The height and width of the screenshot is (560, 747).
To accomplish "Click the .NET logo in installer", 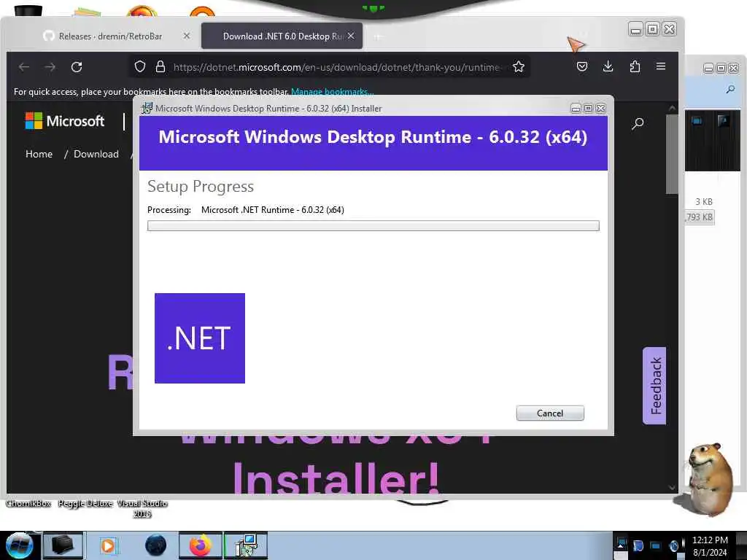I will pyautogui.click(x=200, y=338).
